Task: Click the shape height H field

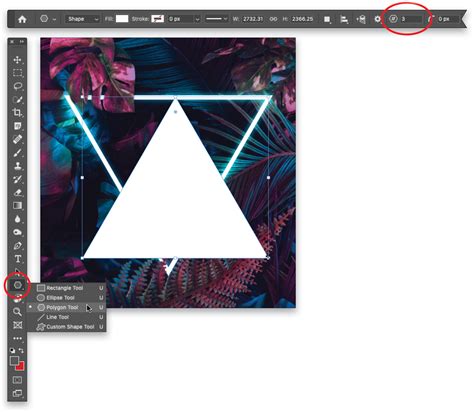Action: point(302,19)
